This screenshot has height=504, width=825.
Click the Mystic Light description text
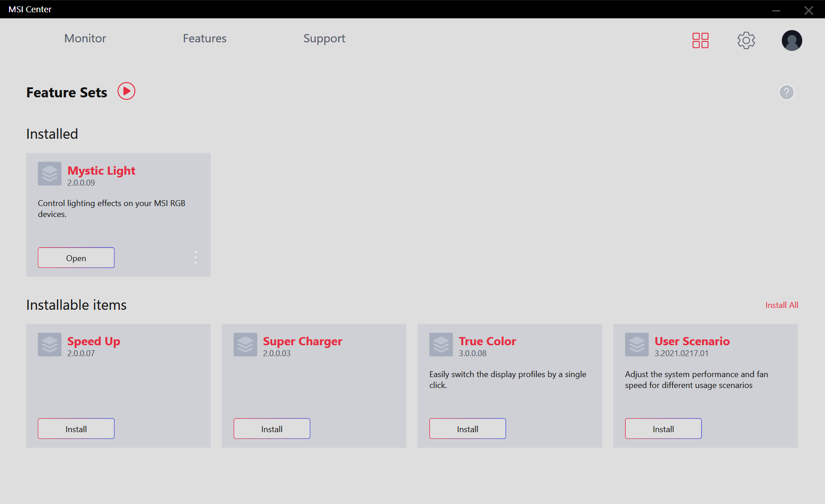pos(111,208)
